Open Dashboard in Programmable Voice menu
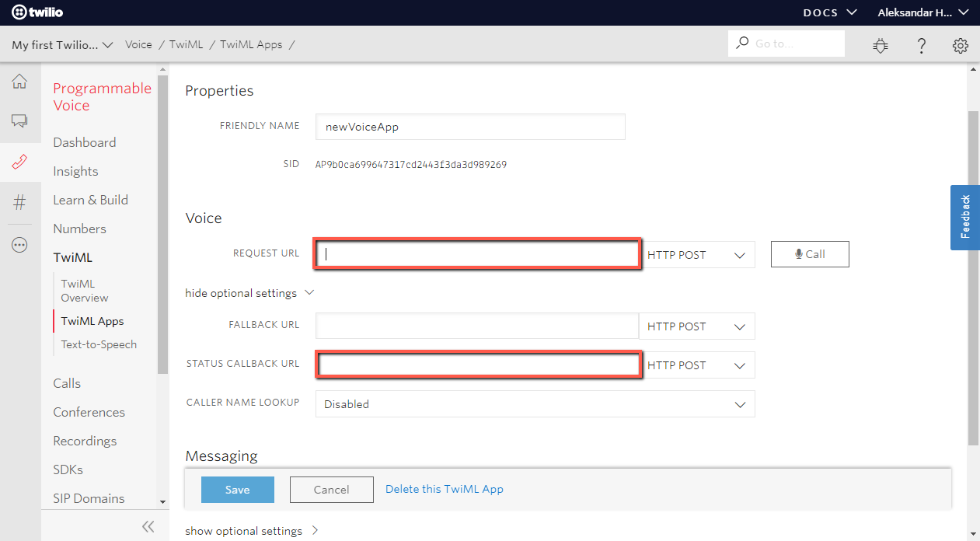This screenshot has height=541, width=980. (85, 142)
